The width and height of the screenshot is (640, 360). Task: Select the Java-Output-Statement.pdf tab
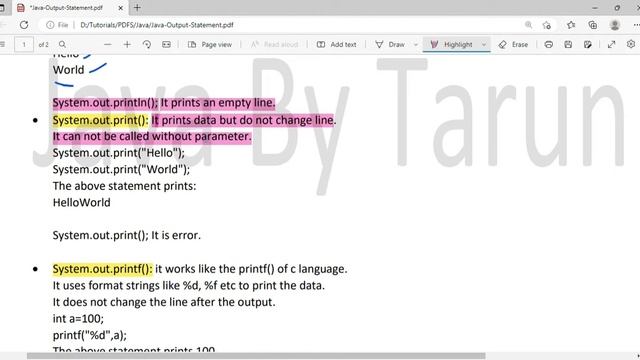pyautogui.click(x=66, y=8)
